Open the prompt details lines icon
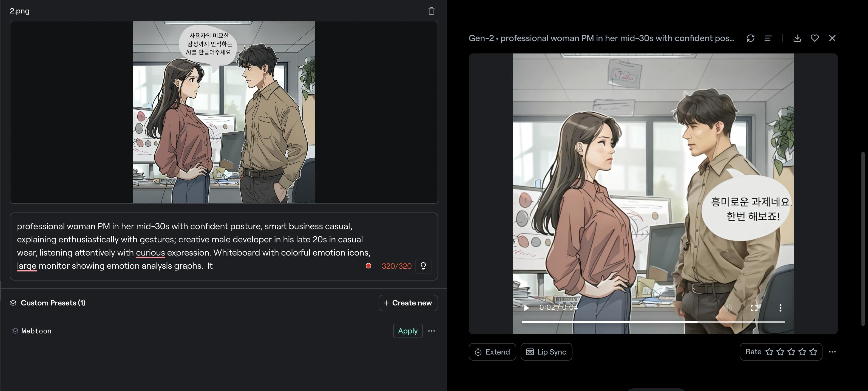The width and height of the screenshot is (868, 391). click(768, 38)
